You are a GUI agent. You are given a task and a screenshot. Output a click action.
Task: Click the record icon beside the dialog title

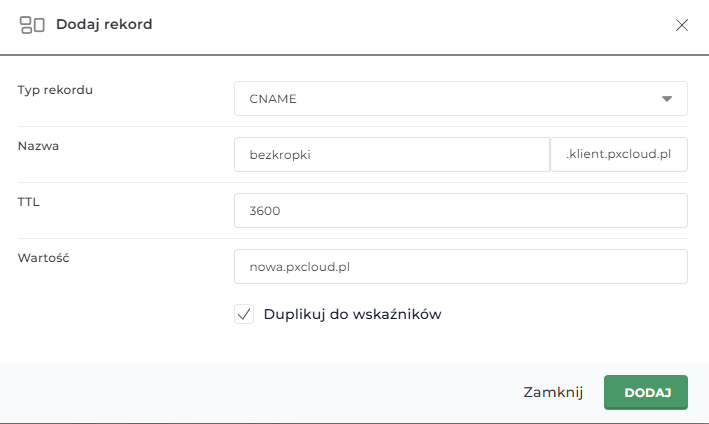click(32, 25)
